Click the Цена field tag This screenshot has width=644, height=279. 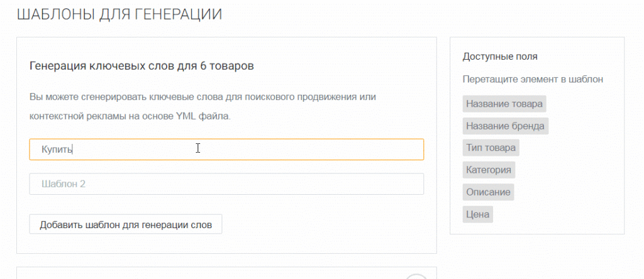478,214
